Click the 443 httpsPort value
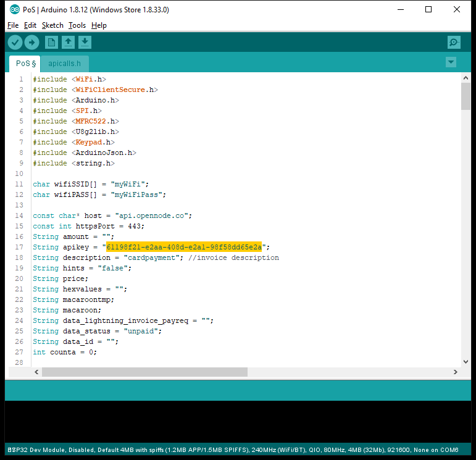This screenshot has height=460, width=476. point(134,226)
